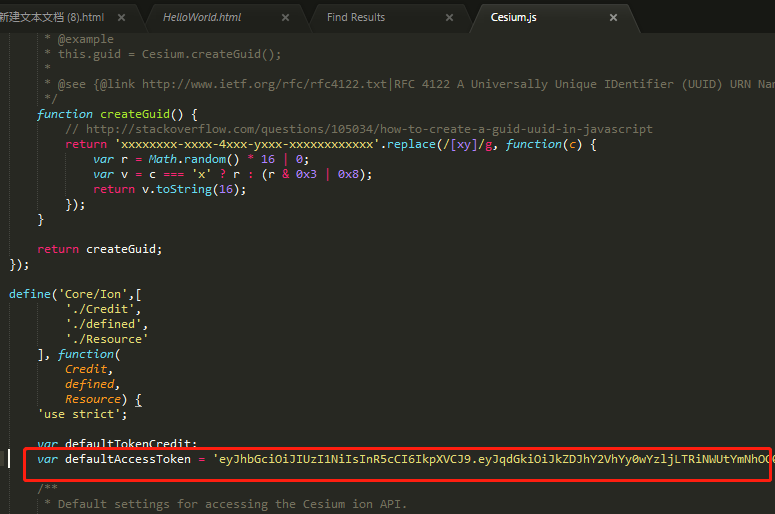Click on Math.random() in the code
Viewport: 775px width, 514px height.
[194, 159]
